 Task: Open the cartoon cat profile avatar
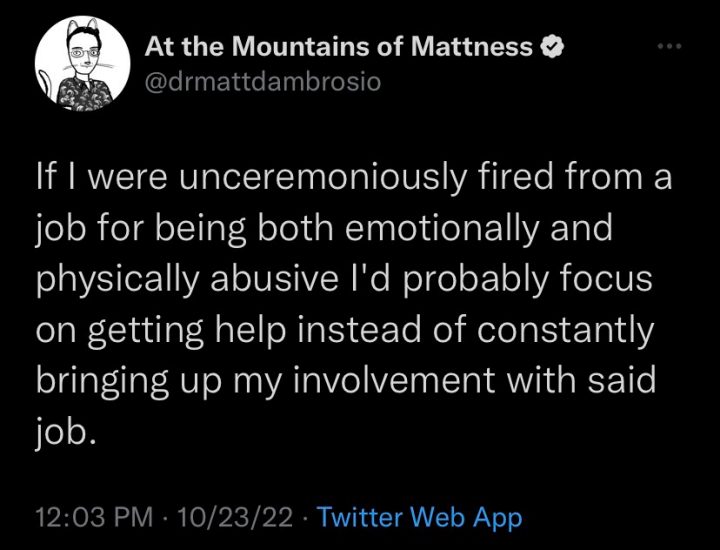pos(82,65)
